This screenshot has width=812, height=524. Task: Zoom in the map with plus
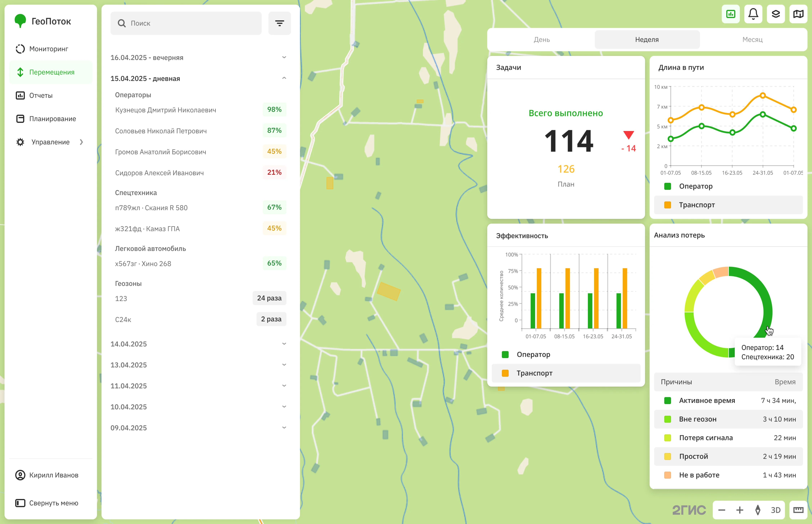739,510
